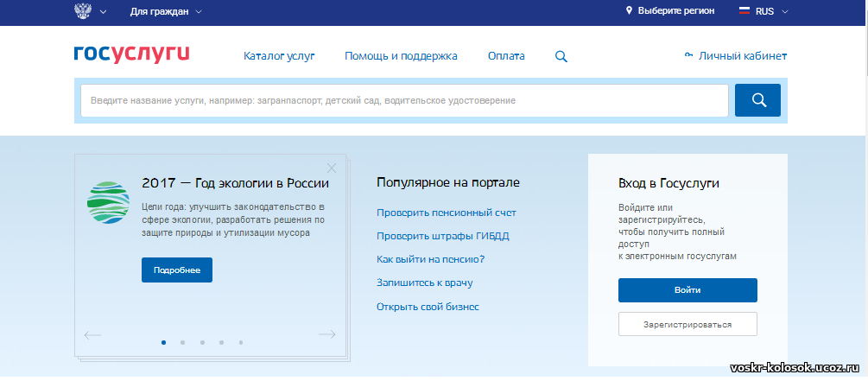Click the 'Зарегистрироваться' button
This screenshot has width=868, height=381.
tap(687, 325)
